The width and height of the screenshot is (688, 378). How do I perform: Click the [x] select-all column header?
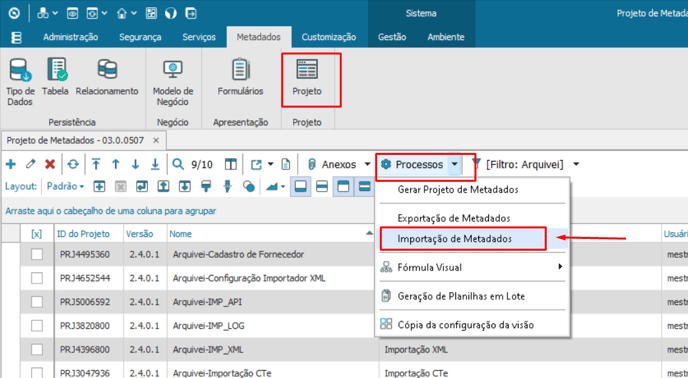37,234
